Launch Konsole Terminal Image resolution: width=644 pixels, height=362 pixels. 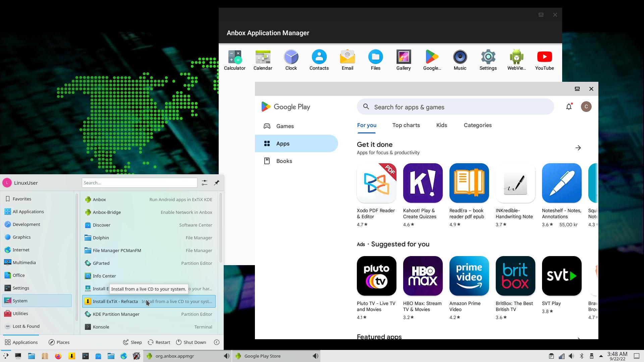click(149, 327)
